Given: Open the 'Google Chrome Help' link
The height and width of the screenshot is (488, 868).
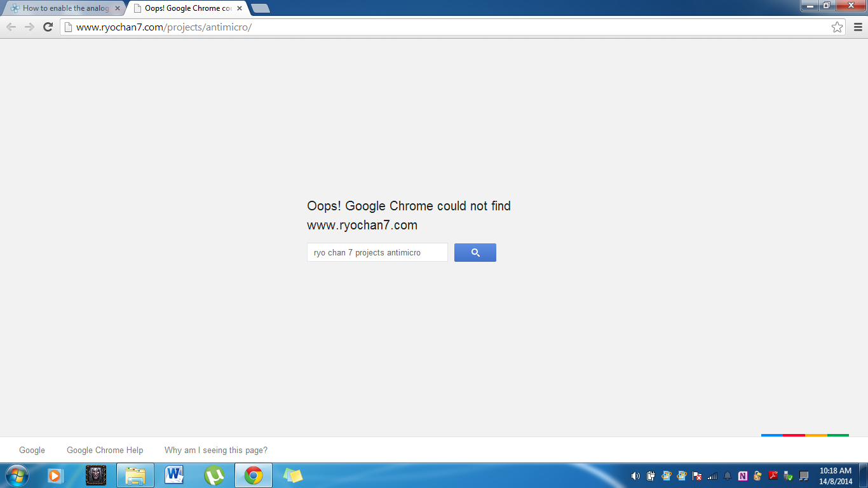Looking at the screenshot, I should coord(105,450).
